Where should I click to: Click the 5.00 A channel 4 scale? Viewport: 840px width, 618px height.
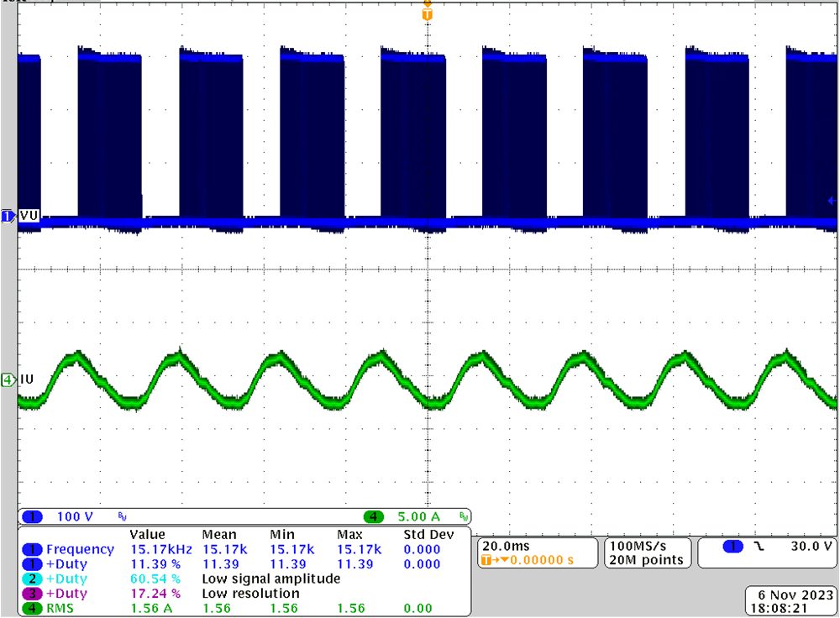(x=413, y=516)
